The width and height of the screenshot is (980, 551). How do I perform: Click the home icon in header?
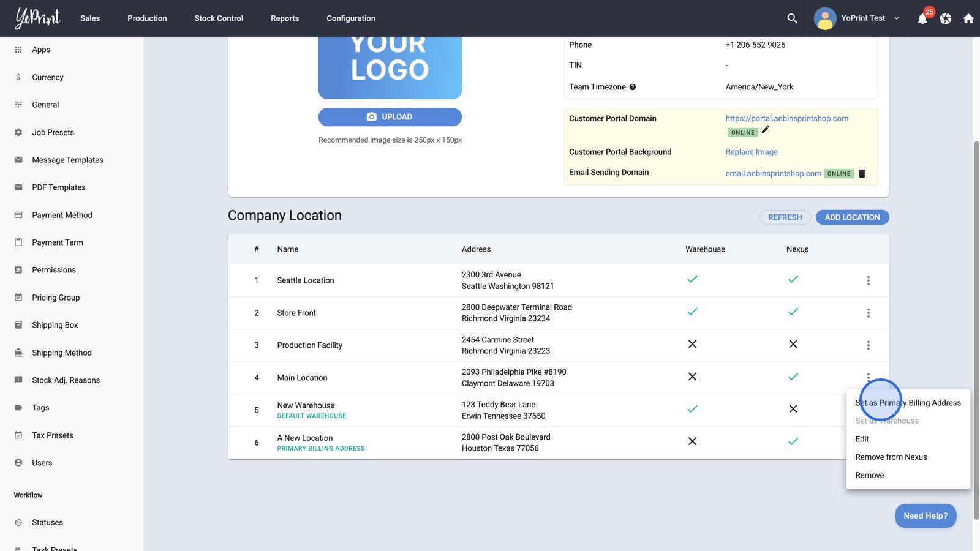click(x=968, y=18)
